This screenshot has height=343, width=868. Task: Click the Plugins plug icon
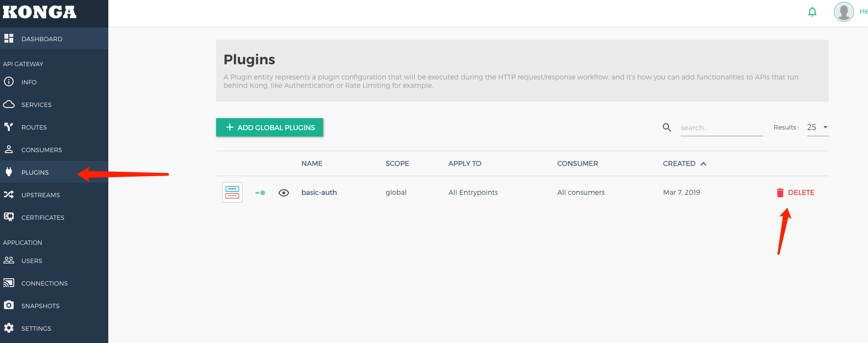(9, 172)
